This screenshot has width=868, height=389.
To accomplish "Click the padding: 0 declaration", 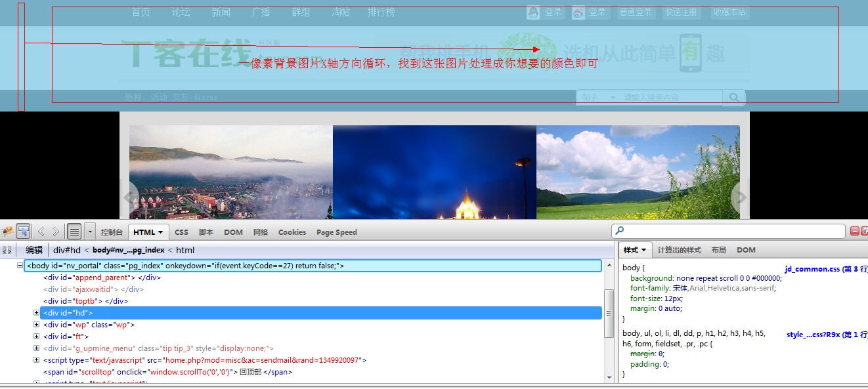I will pyautogui.click(x=649, y=364).
